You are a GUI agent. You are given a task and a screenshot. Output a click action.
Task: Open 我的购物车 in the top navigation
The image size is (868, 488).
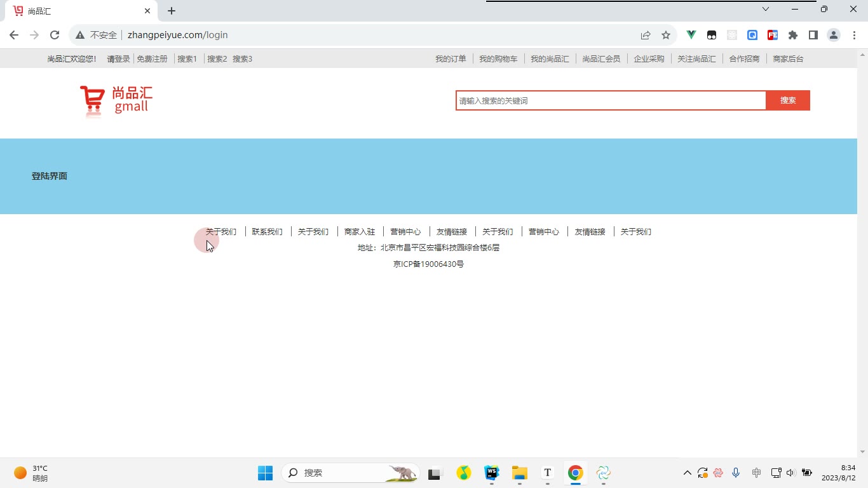click(498, 58)
